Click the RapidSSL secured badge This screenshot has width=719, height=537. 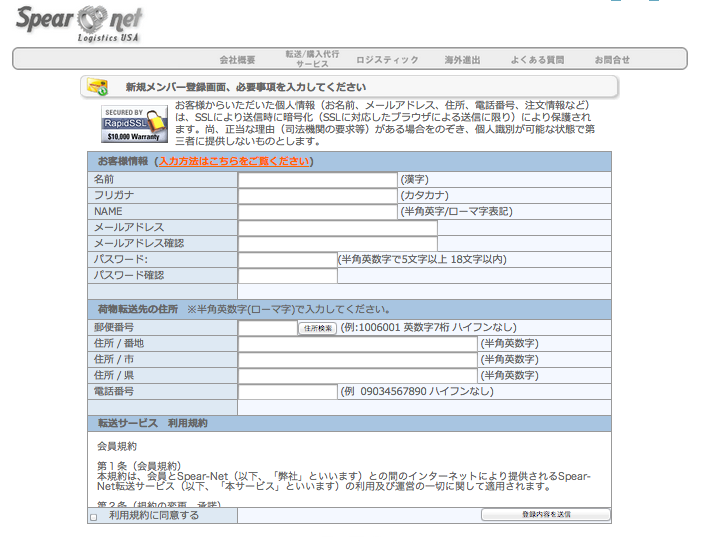pos(134,124)
